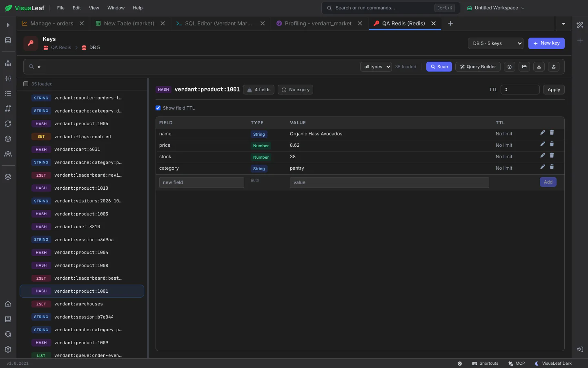Click the save disk icon in scan toolbar

pyautogui.click(x=510, y=67)
